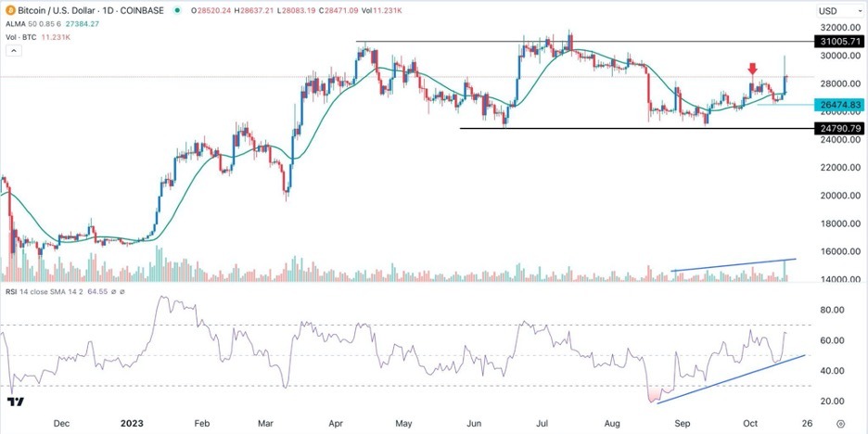Click the orange Bitcoin symbol logo

pyautogui.click(x=10, y=10)
